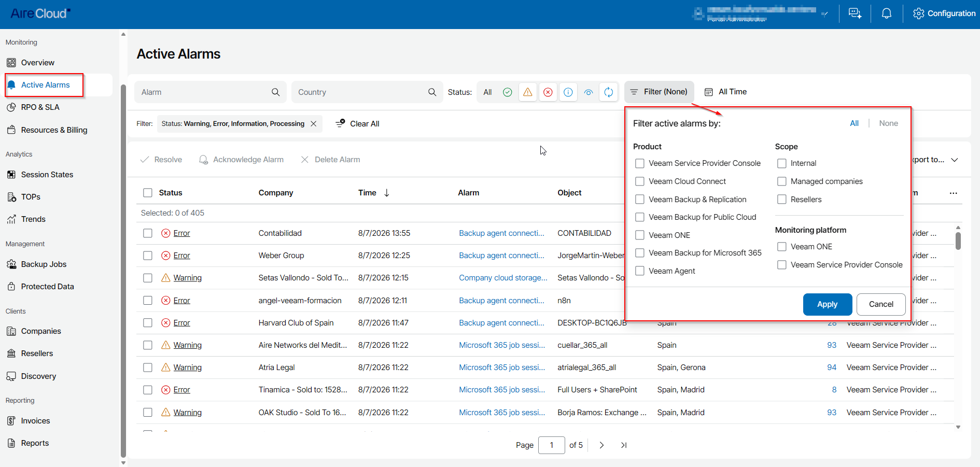Remove the Status filter chip
Image resolution: width=980 pixels, height=467 pixels.
314,124
